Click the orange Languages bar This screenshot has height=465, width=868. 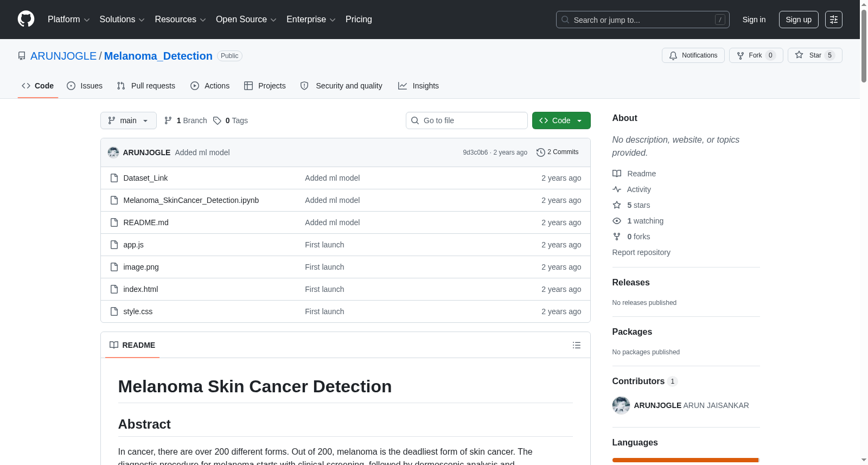click(x=686, y=460)
